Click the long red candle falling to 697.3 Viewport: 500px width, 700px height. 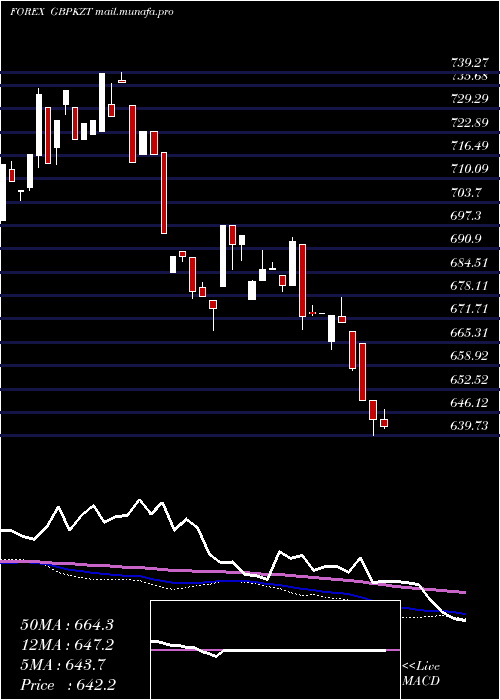tap(164, 193)
